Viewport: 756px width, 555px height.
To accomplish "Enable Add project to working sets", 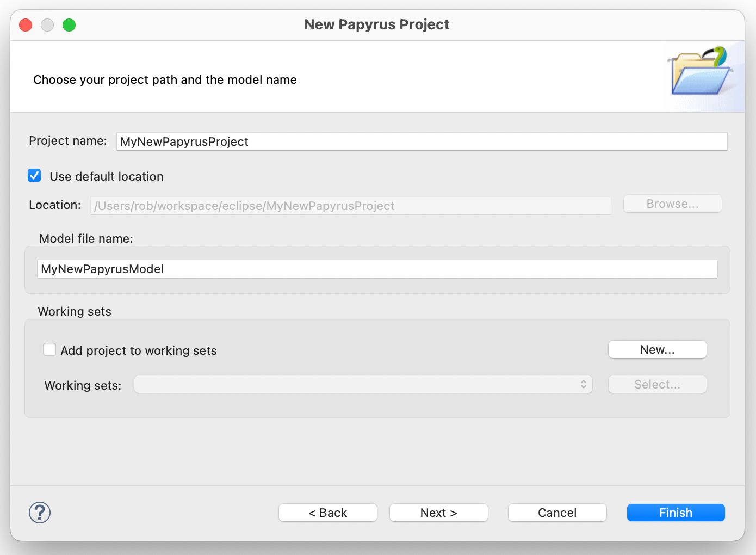I will click(x=49, y=349).
